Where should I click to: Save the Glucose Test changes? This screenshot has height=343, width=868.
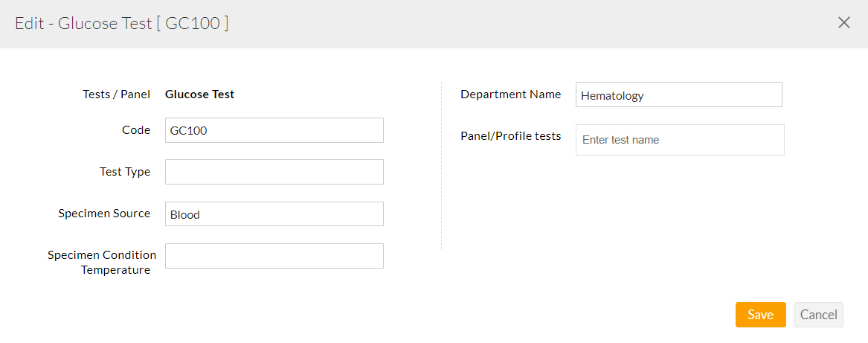pyautogui.click(x=760, y=315)
